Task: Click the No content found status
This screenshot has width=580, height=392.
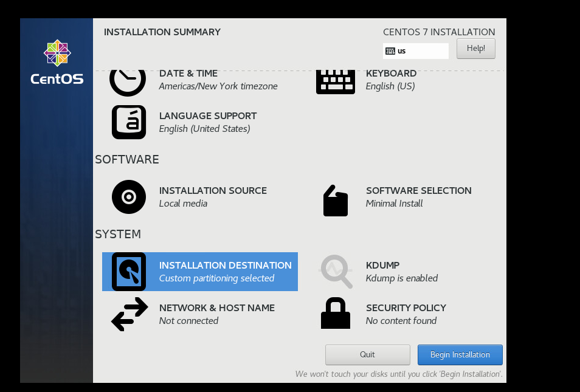Action: tap(401, 321)
